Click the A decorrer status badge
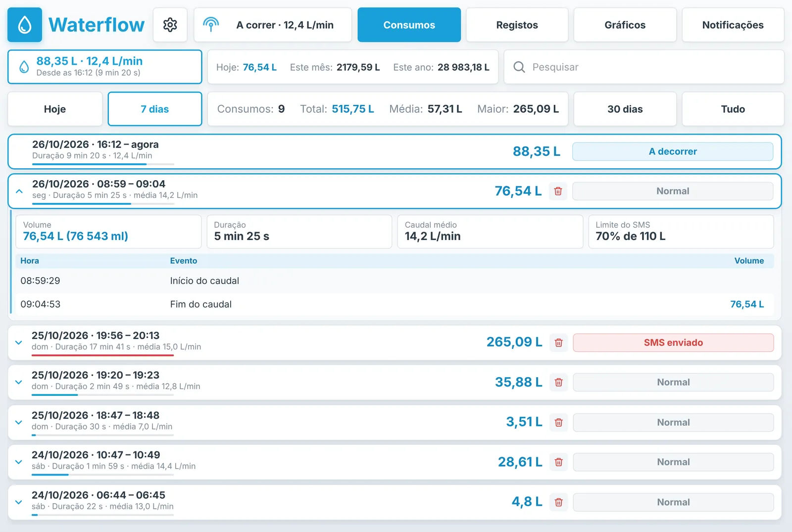This screenshot has width=792, height=532. pyautogui.click(x=673, y=151)
